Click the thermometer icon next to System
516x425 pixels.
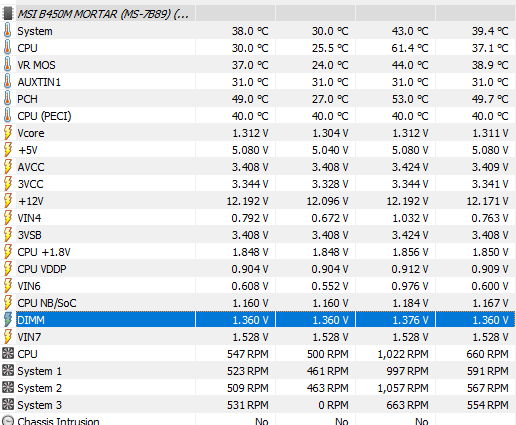(7, 31)
